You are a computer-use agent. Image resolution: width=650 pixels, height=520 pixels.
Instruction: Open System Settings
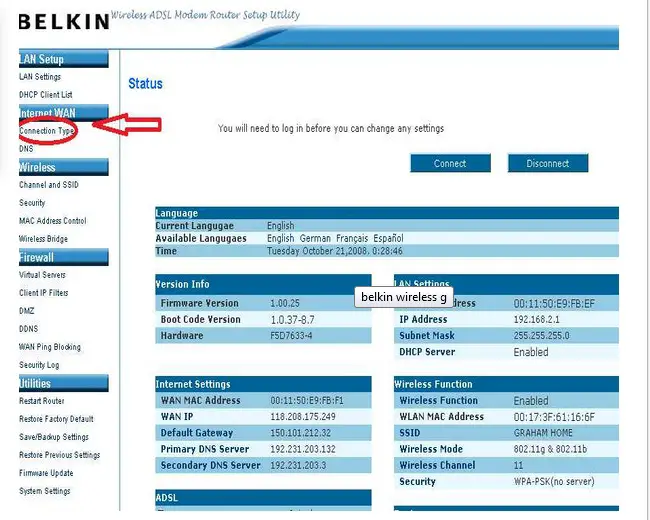pos(44,491)
